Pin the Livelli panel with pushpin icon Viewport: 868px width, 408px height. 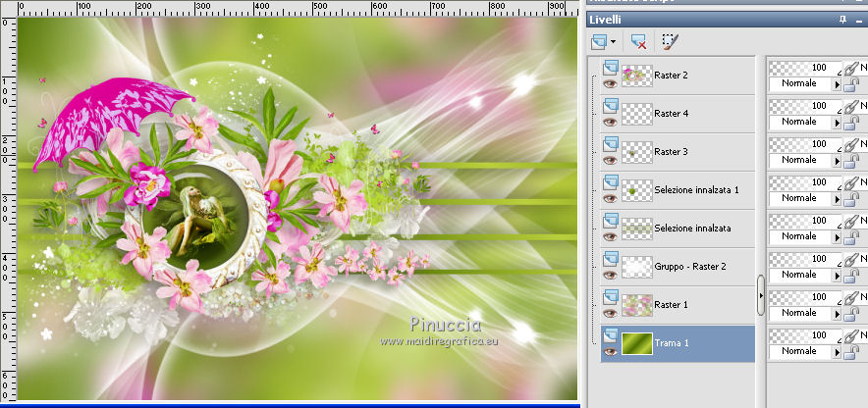843,20
